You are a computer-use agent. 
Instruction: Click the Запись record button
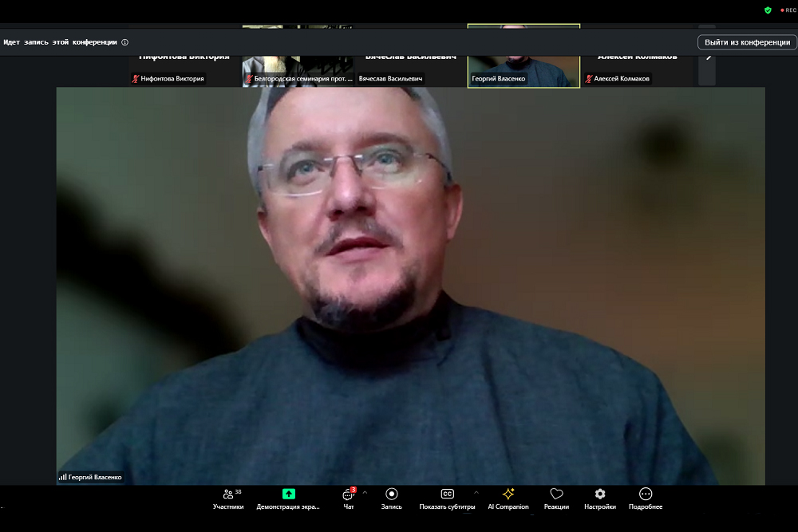coord(391,499)
